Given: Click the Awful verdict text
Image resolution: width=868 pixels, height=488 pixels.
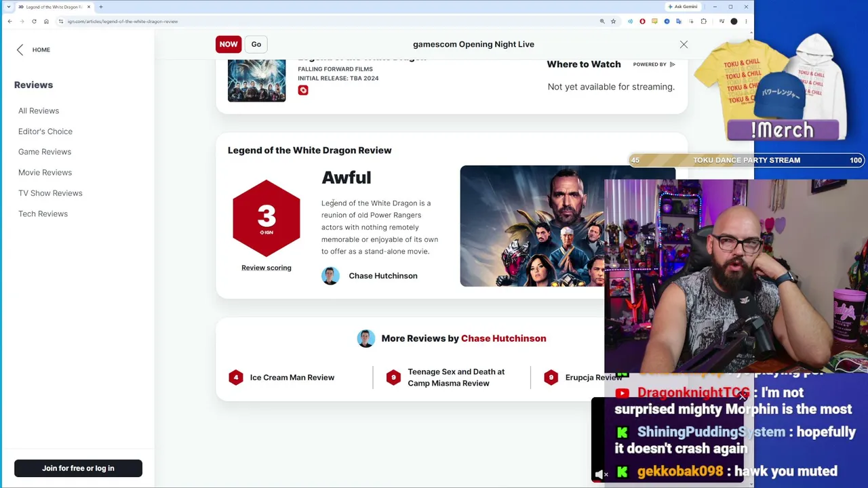Looking at the screenshot, I should pyautogui.click(x=347, y=178).
